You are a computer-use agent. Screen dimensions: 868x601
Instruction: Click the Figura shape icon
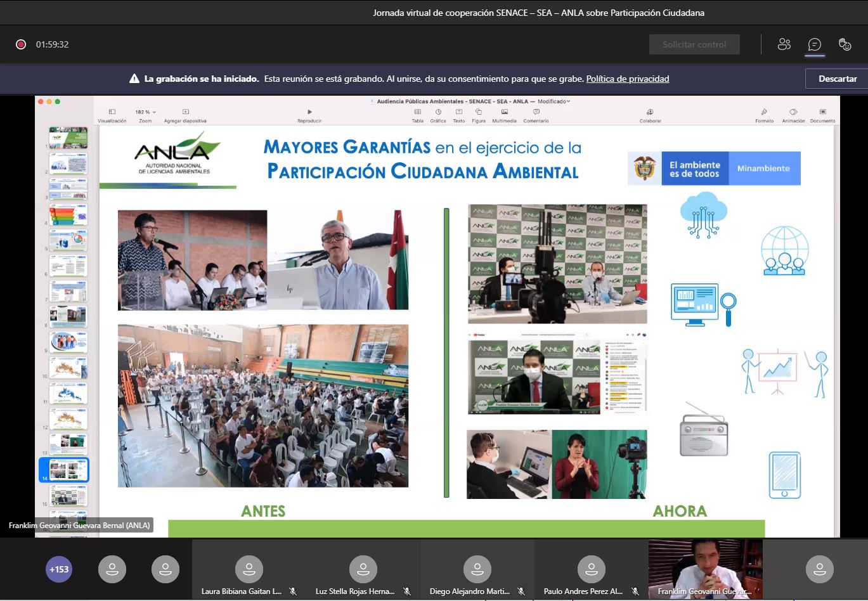pos(479,112)
